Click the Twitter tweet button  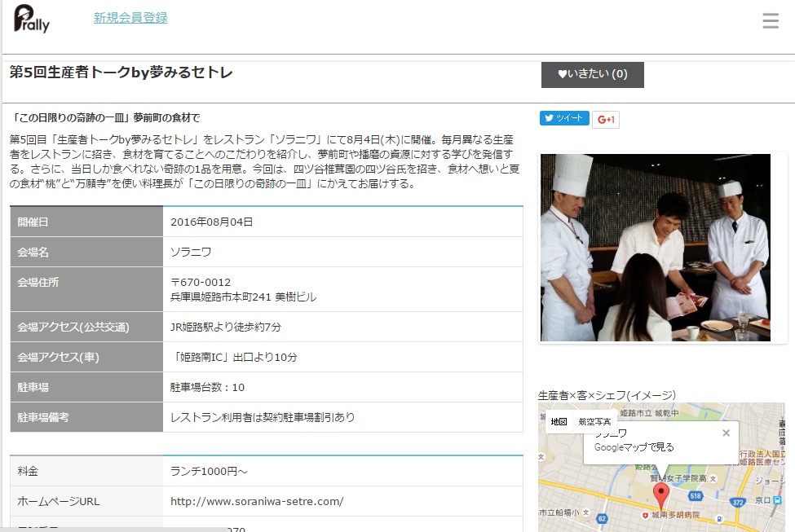(x=564, y=119)
